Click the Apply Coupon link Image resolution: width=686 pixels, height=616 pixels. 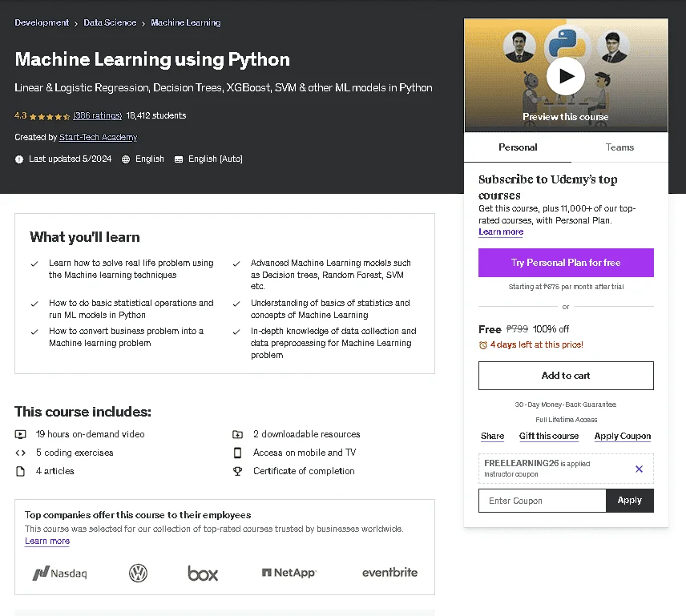622,436
